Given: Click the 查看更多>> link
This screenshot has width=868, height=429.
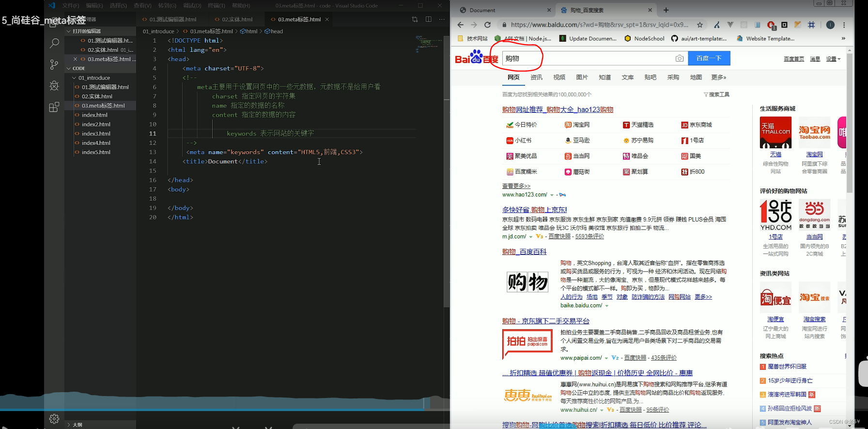Looking at the screenshot, I should (x=516, y=186).
